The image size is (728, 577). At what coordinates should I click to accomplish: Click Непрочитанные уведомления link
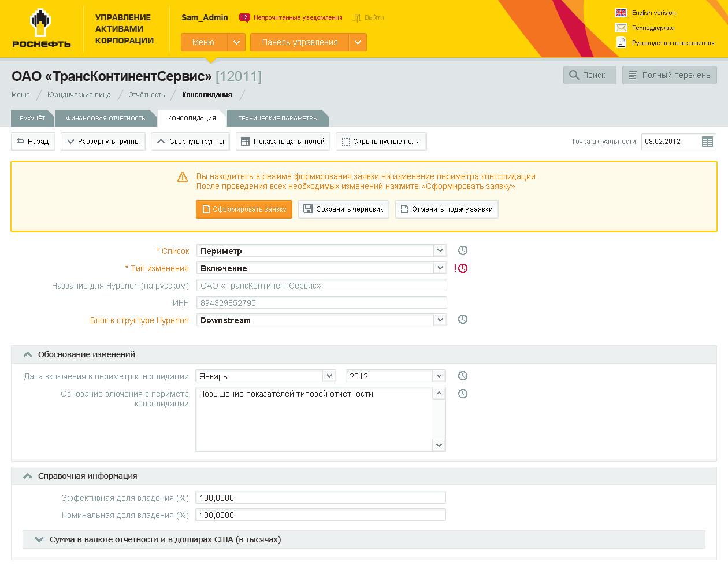[298, 17]
